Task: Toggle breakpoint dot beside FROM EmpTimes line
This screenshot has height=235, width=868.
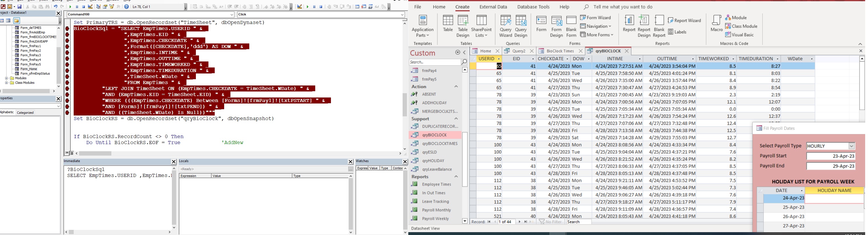Action: (x=67, y=83)
